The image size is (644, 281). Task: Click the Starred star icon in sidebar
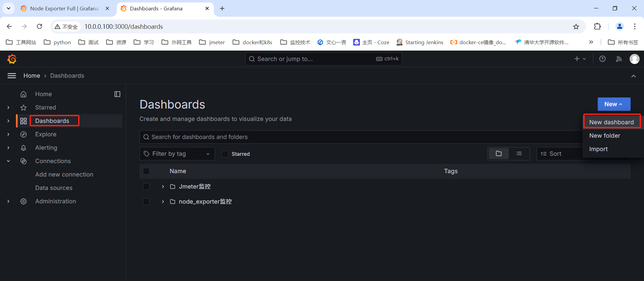(x=23, y=108)
